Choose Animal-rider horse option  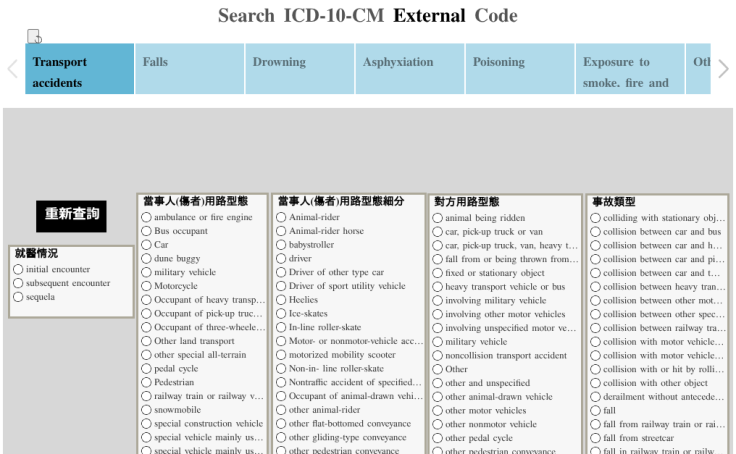pos(281,231)
